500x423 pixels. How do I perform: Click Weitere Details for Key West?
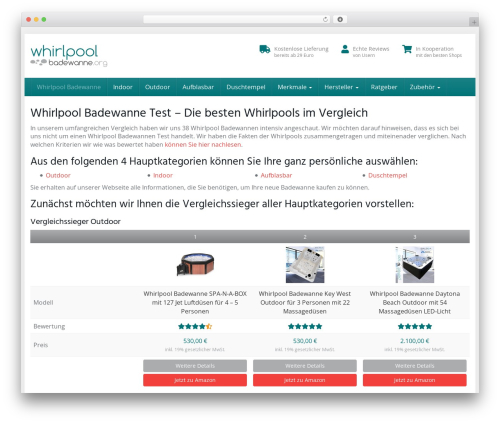305,366
